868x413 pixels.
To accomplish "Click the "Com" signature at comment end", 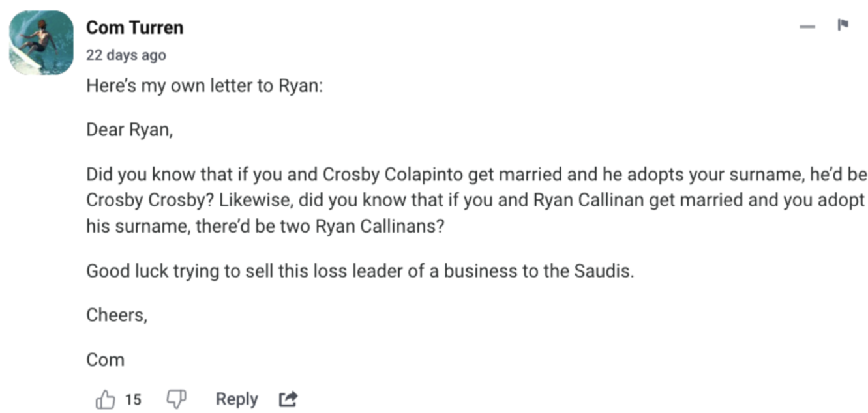I will pos(105,359).
